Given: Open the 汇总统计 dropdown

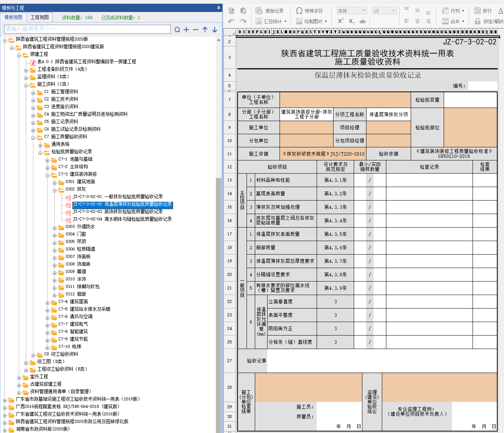Looking at the screenshot, I should tap(271, 21).
